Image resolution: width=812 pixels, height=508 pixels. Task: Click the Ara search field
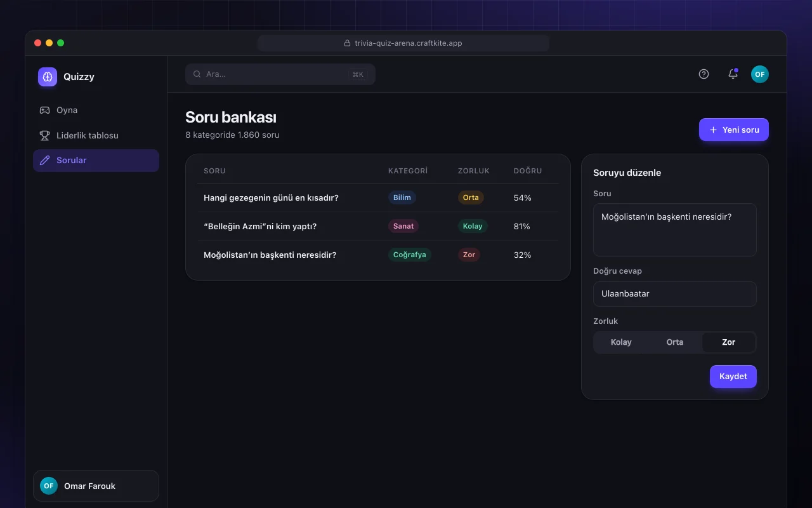click(280, 74)
